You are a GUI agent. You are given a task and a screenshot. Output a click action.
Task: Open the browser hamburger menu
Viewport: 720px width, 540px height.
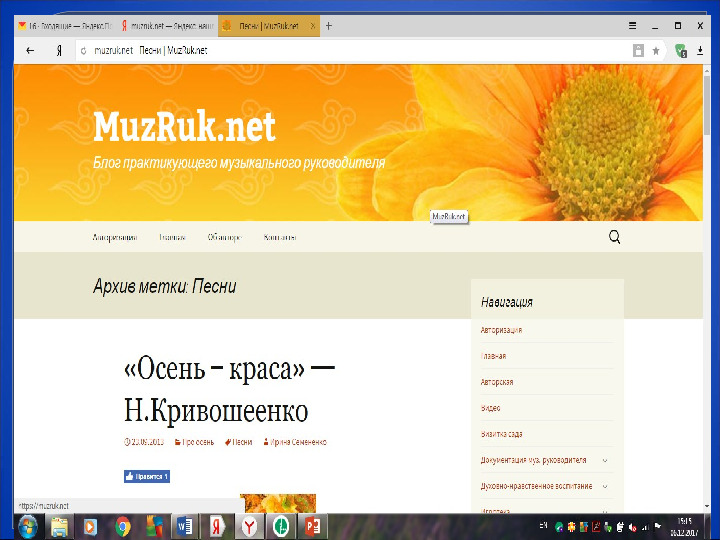(632, 26)
